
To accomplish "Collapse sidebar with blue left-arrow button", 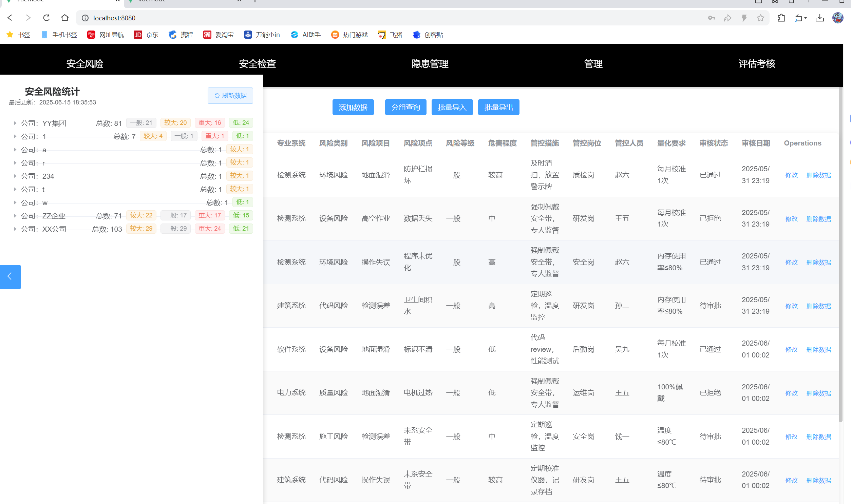I will (x=10, y=276).
